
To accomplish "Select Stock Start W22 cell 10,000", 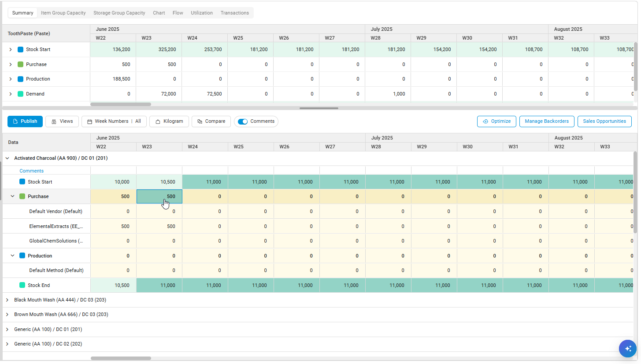I will (x=114, y=182).
